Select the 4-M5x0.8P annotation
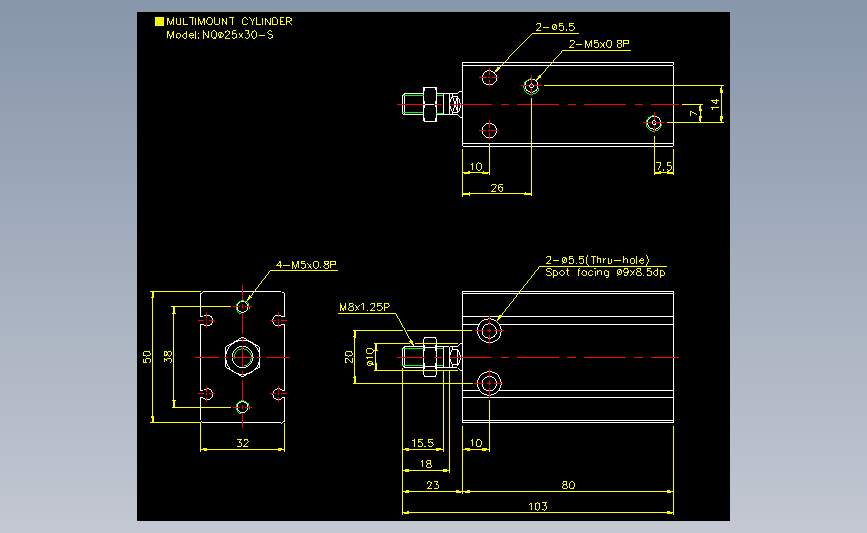Image resolution: width=867 pixels, height=533 pixels. [x=306, y=265]
